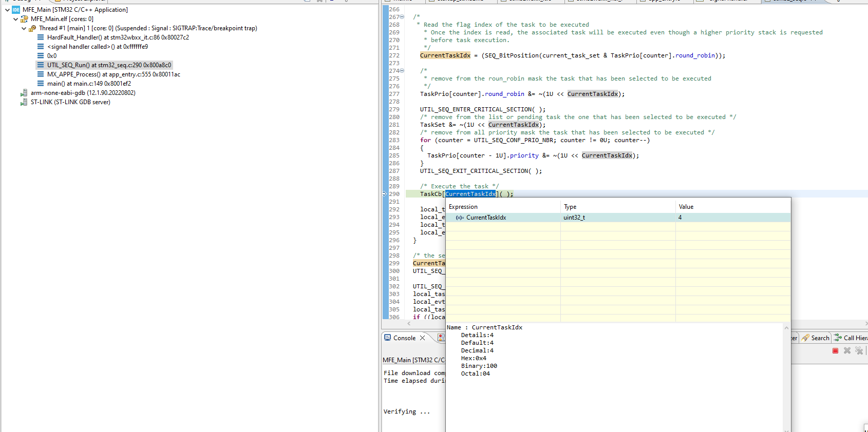Click the MFE_Main.elf binary icon
This screenshot has height=432, width=868.
click(24, 19)
